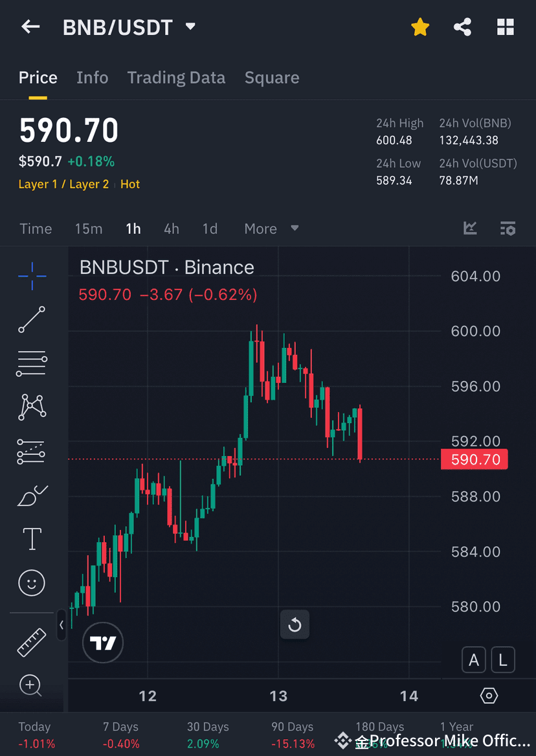Open the text annotation tool
The image size is (536, 756).
click(31, 538)
